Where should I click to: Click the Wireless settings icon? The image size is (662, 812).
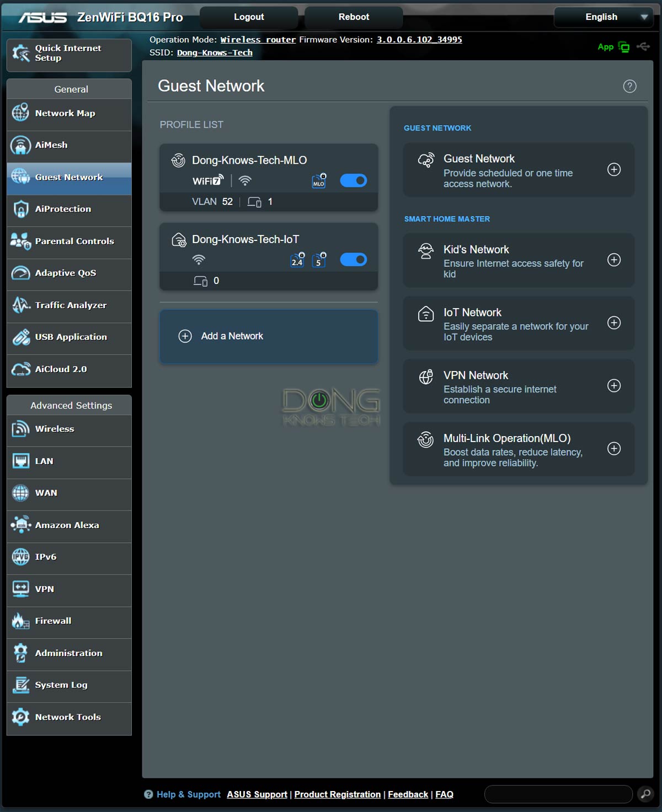20,429
